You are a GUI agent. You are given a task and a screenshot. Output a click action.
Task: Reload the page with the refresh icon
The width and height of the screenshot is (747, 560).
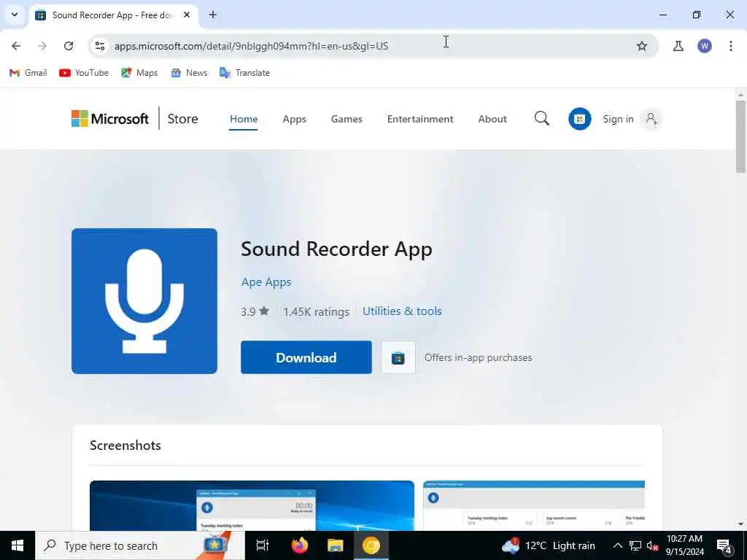tap(69, 46)
